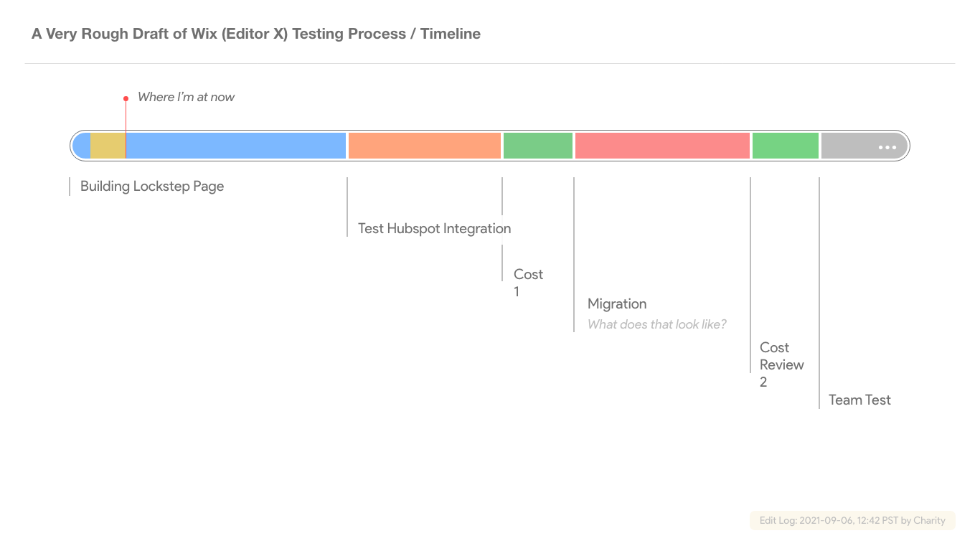The image size is (980, 551).
Task: Select the 'Team Test' milestone label
Action: click(x=859, y=400)
